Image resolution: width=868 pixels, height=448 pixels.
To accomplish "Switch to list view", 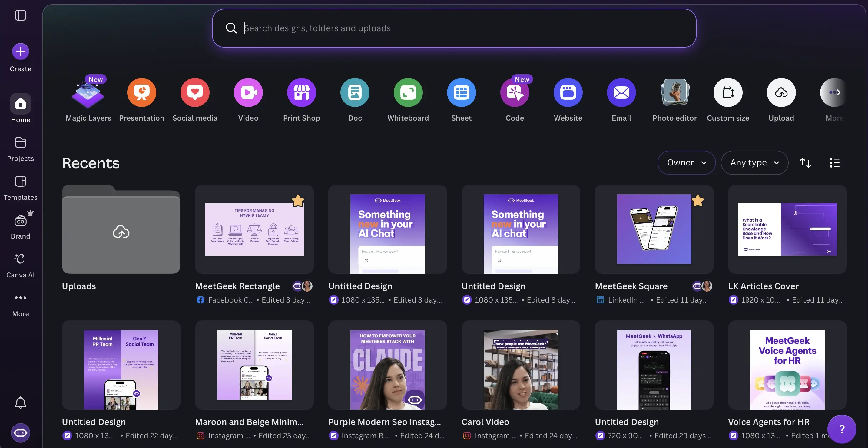I will [x=834, y=162].
